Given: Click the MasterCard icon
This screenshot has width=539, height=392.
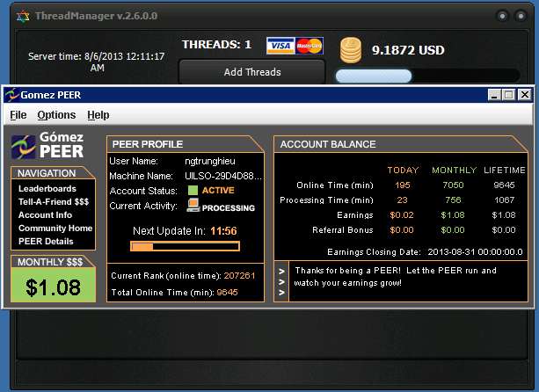Looking at the screenshot, I should point(309,46).
